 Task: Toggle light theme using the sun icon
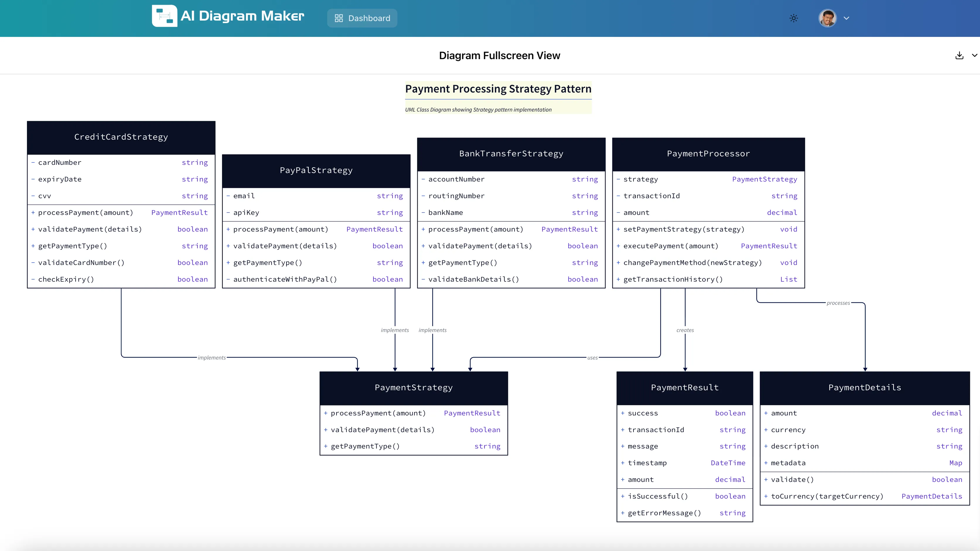tap(794, 18)
